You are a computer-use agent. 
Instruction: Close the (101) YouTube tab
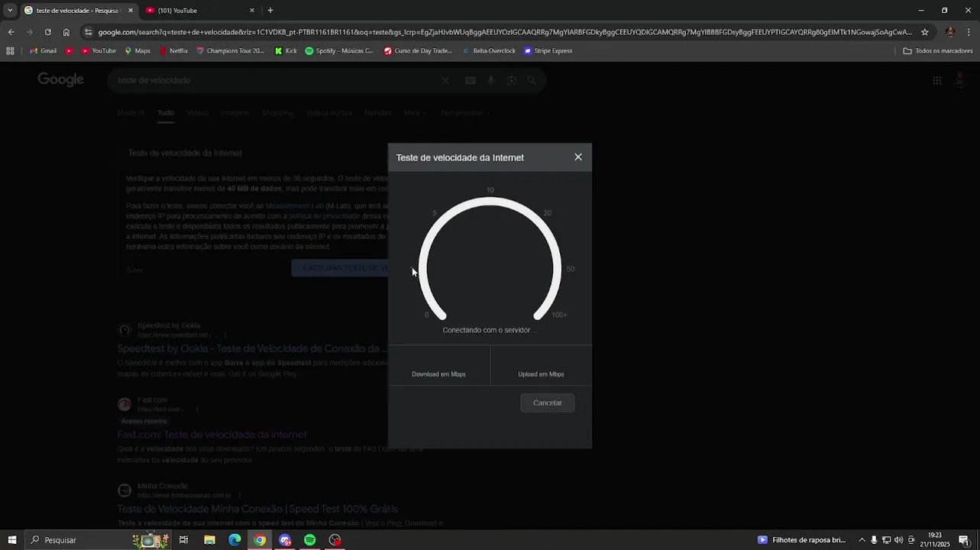click(252, 11)
